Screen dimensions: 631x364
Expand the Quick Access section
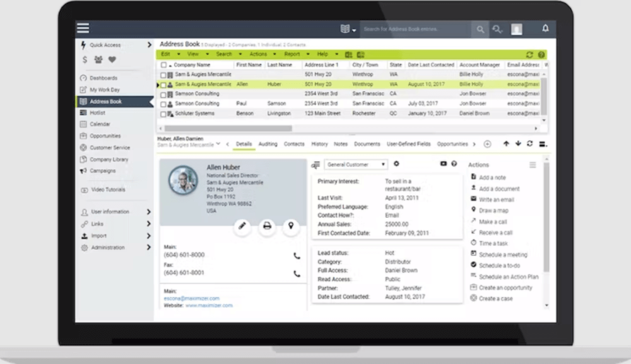click(150, 45)
